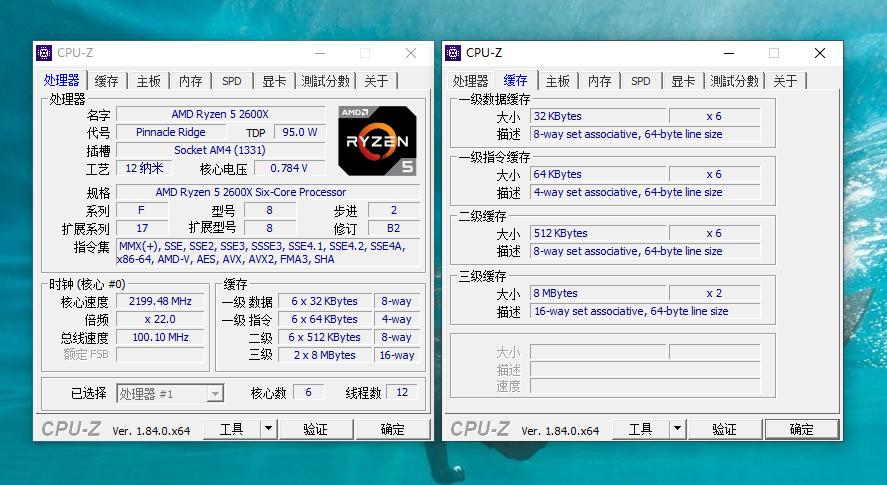The width and height of the screenshot is (887, 485).
Task: Open the 測試分數 tab in the right CPU-Z window
Action: click(x=734, y=81)
